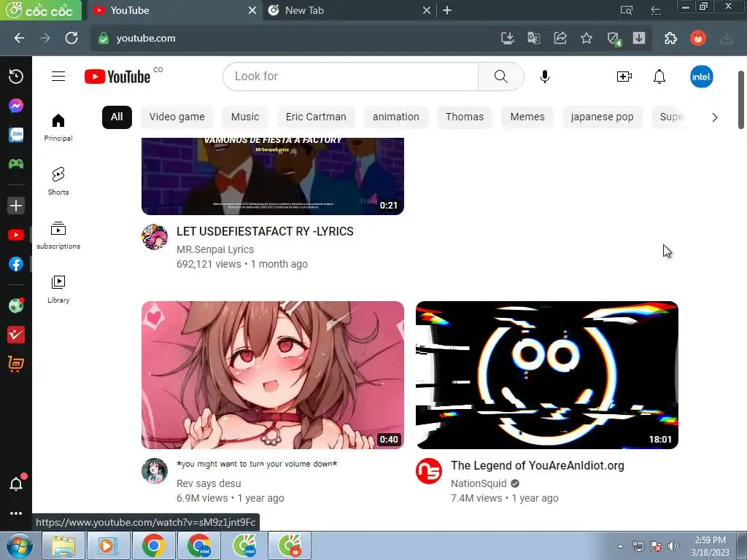The image size is (747, 560).
Task: Open Shorts in the sidebar
Action: point(58,182)
